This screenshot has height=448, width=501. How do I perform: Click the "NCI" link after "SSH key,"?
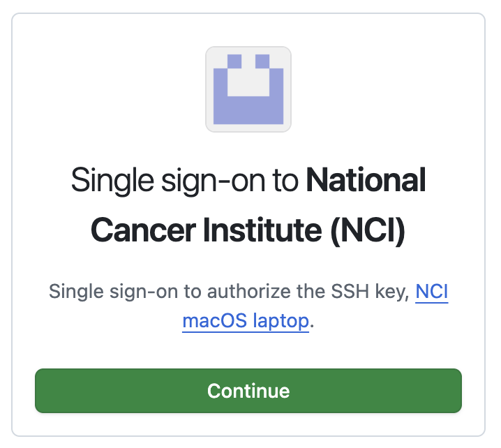(x=431, y=292)
